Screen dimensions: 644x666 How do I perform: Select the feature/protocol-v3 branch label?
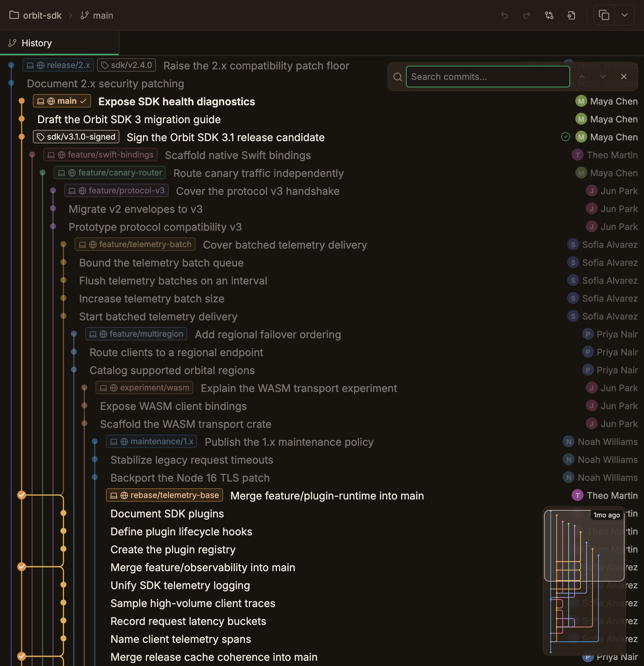(116, 190)
